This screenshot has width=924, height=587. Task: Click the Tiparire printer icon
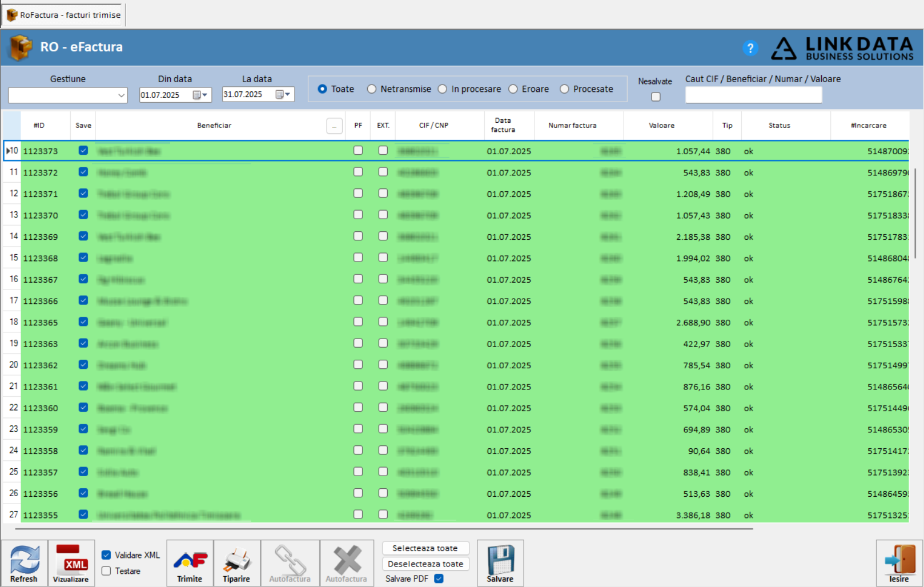click(x=236, y=563)
